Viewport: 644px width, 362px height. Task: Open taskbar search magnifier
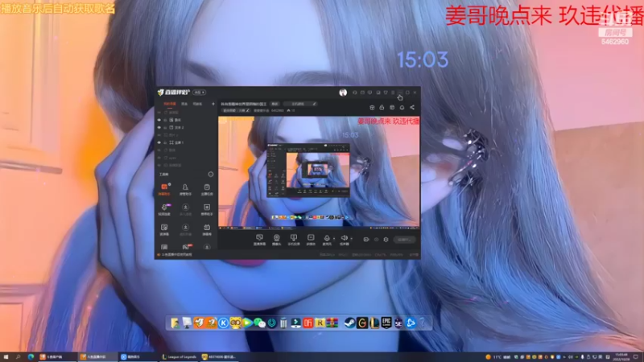point(18,357)
